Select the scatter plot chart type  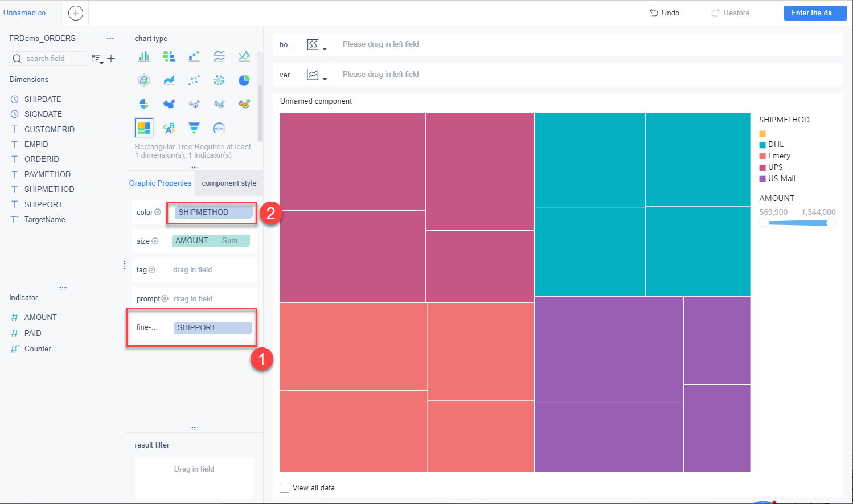(194, 80)
